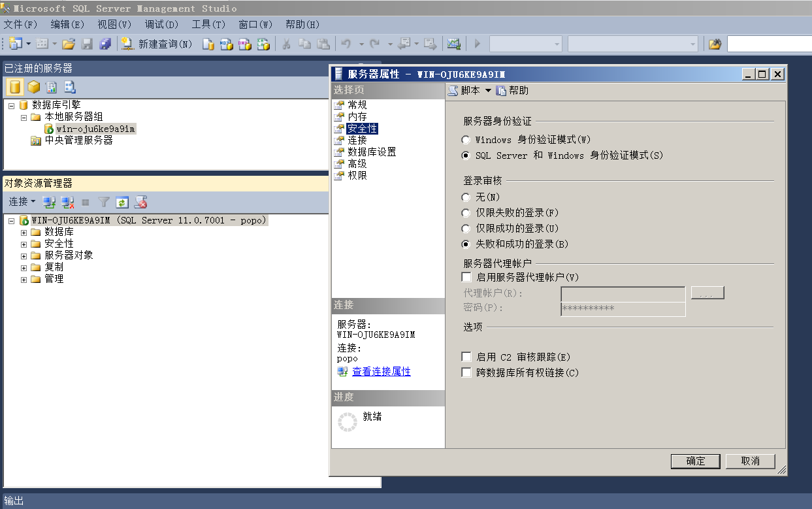This screenshot has height=509, width=812.
Task: Open the 调试(D) menu
Action: [161, 25]
